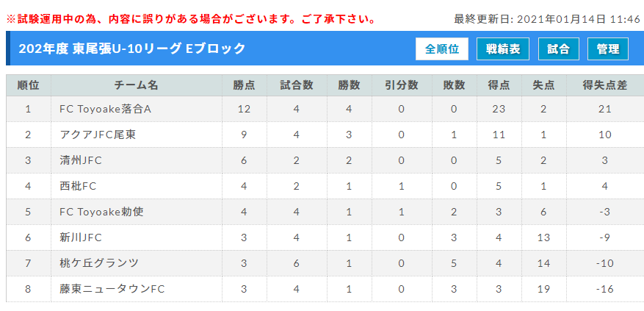Click the 引分数 column header
Viewport: 644px width, 311px height.
401,85
